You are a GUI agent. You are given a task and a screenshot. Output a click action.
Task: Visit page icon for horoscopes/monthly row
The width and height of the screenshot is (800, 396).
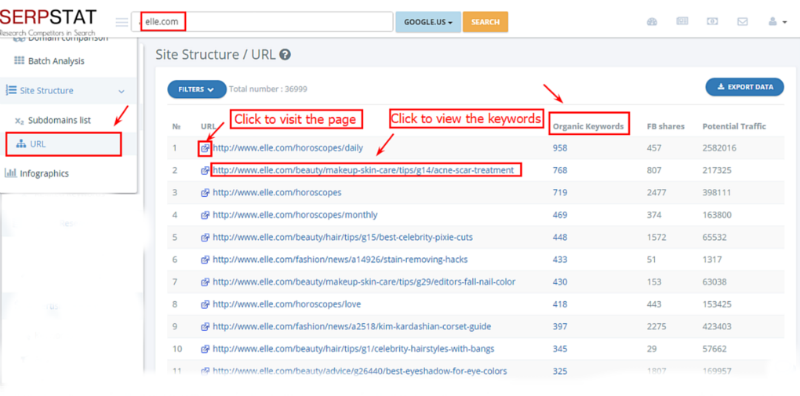pos(205,215)
